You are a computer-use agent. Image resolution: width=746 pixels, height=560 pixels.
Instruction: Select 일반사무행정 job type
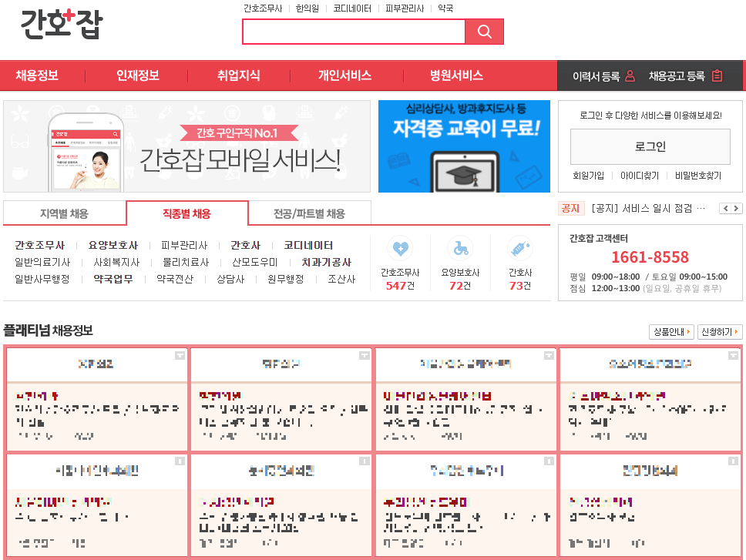click(x=42, y=279)
